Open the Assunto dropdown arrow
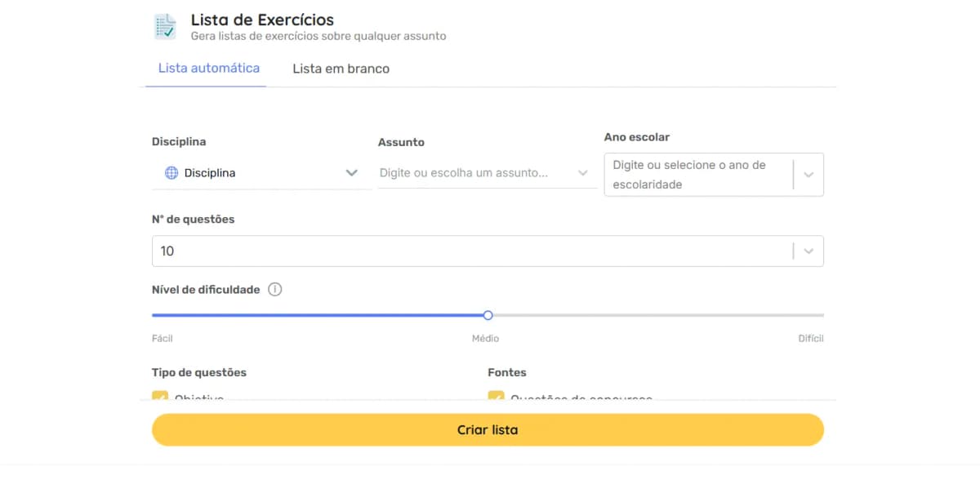 coord(583,173)
